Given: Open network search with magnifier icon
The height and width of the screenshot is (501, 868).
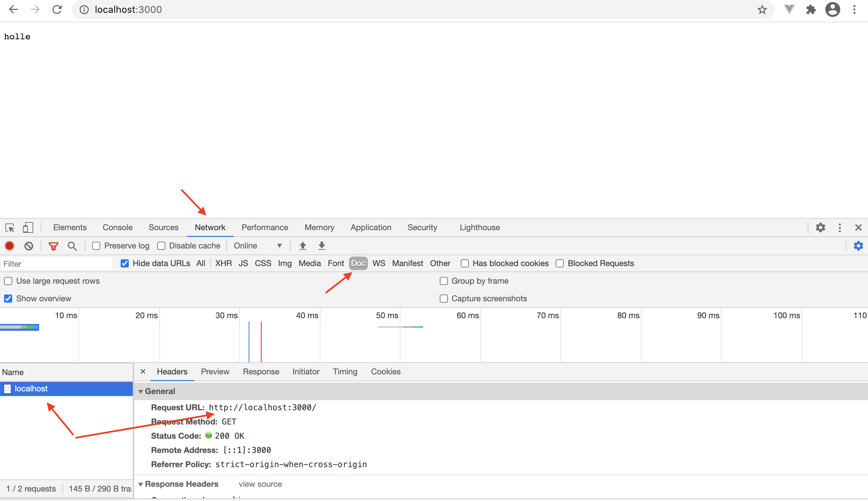Looking at the screenshot, I should (72, 246).
